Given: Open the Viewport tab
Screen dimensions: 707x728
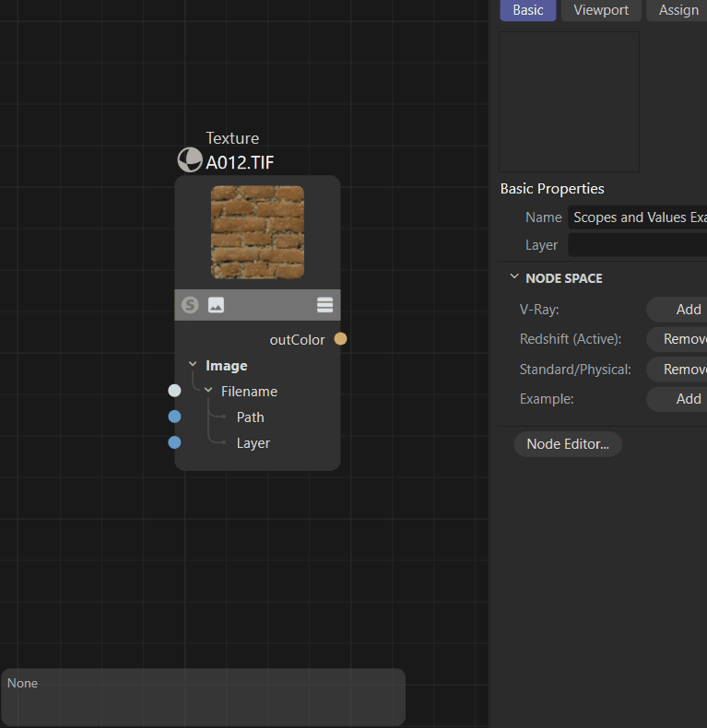Looking at the screenshot, I should [601, 10].
